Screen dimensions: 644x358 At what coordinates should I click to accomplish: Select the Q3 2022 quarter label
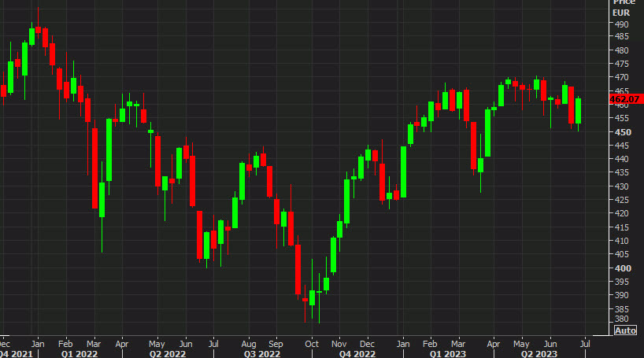pos(262,354)
